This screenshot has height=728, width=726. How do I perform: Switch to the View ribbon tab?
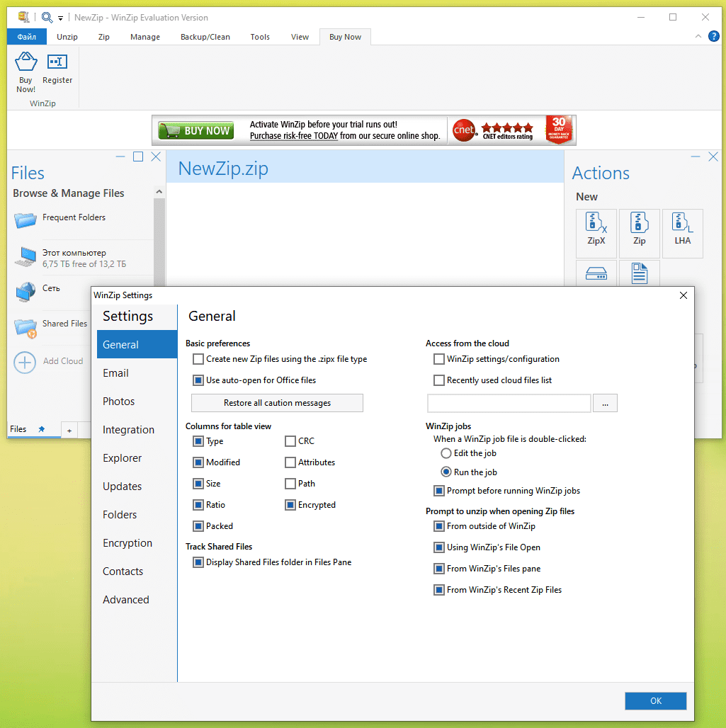[300, 37]
